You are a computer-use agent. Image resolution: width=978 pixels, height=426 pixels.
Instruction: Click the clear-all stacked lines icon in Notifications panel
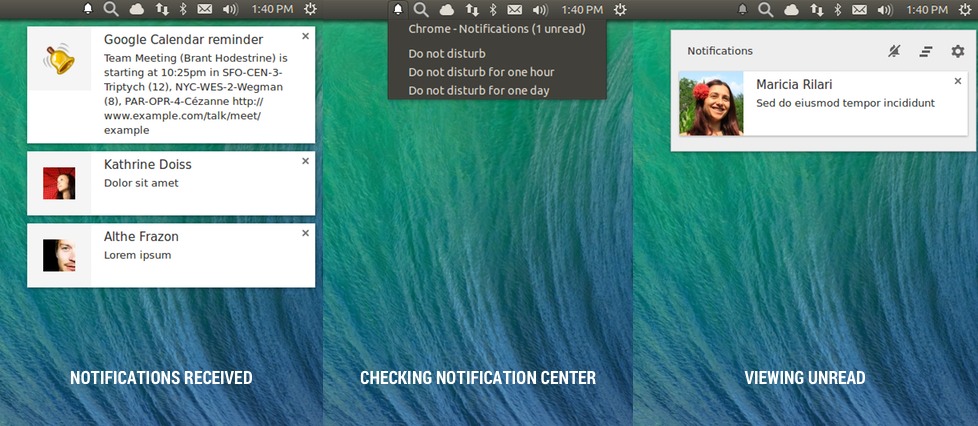coord(926,51)
